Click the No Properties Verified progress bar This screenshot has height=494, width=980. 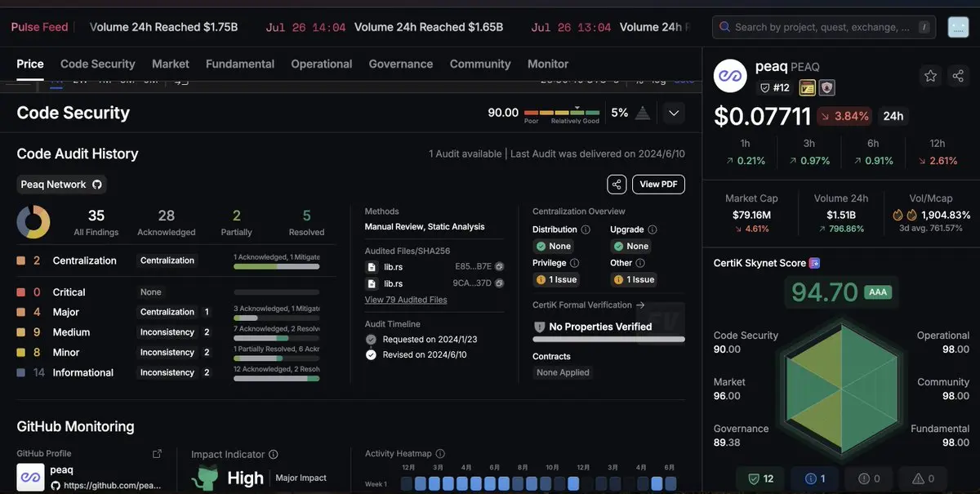pyautogui.click(x=609, y=339)
